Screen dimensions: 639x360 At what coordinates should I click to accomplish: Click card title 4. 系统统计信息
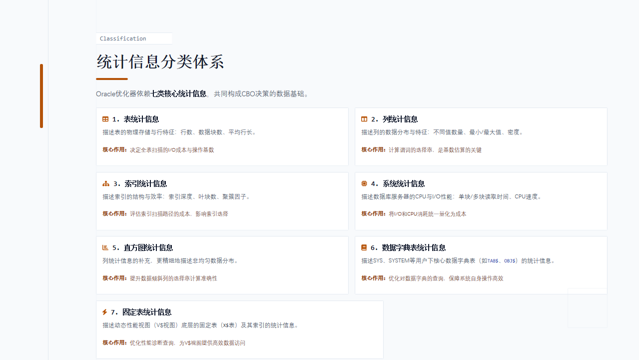[x=398, y=183]
